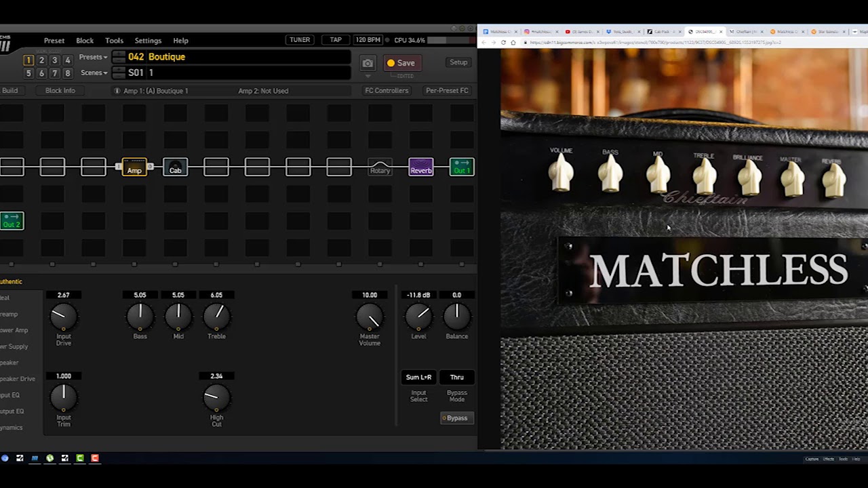Click the TAP tempo button

[336, 40]
